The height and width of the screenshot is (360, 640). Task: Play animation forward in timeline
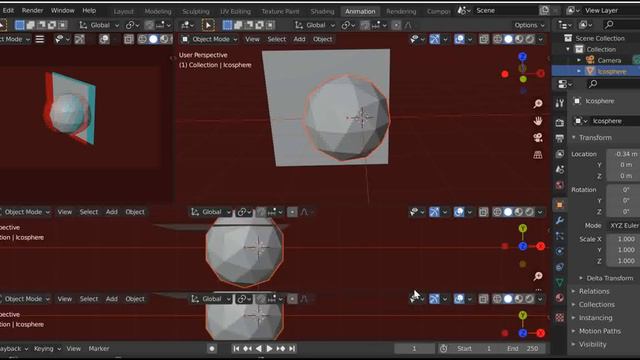pos(269,349)
